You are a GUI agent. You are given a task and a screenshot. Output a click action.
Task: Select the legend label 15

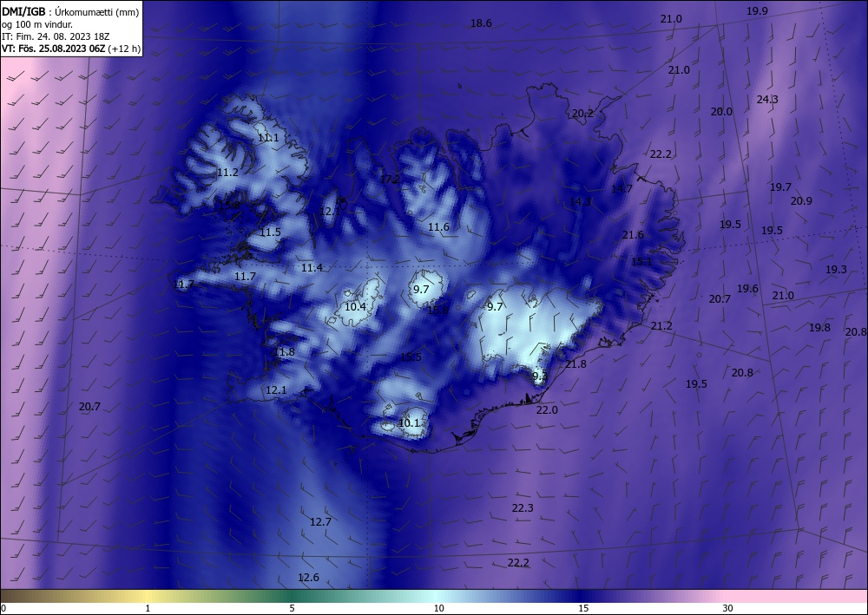click(x=583, y=608)
